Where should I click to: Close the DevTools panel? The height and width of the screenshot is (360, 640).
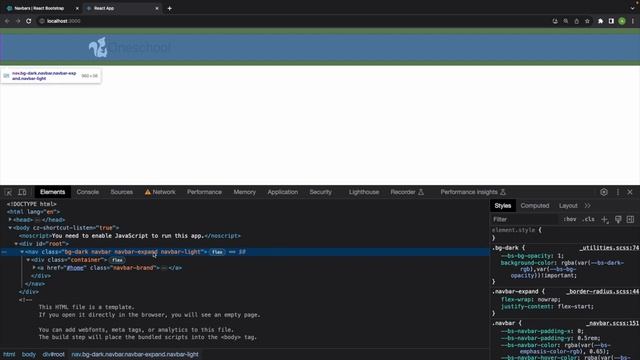[x=630, y=192]
